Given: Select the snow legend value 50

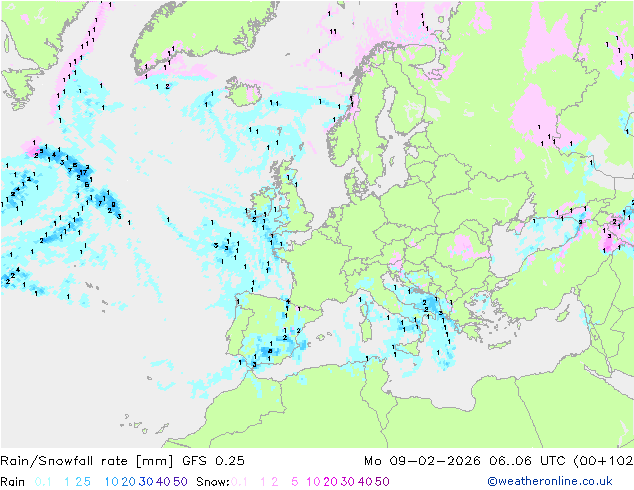Looking at the screenshot, I should tap(382, 482).
